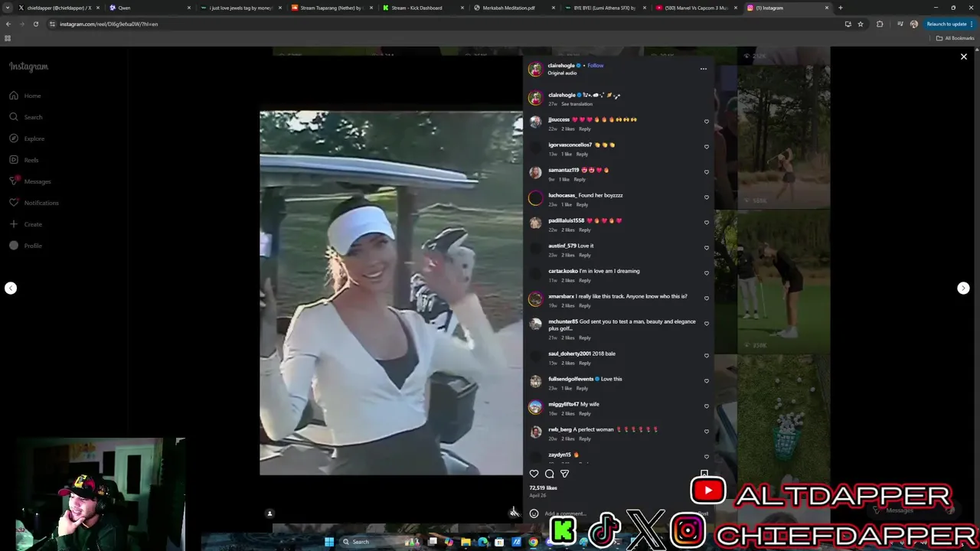Open Explore in sidebar

[x=27, y=139]
